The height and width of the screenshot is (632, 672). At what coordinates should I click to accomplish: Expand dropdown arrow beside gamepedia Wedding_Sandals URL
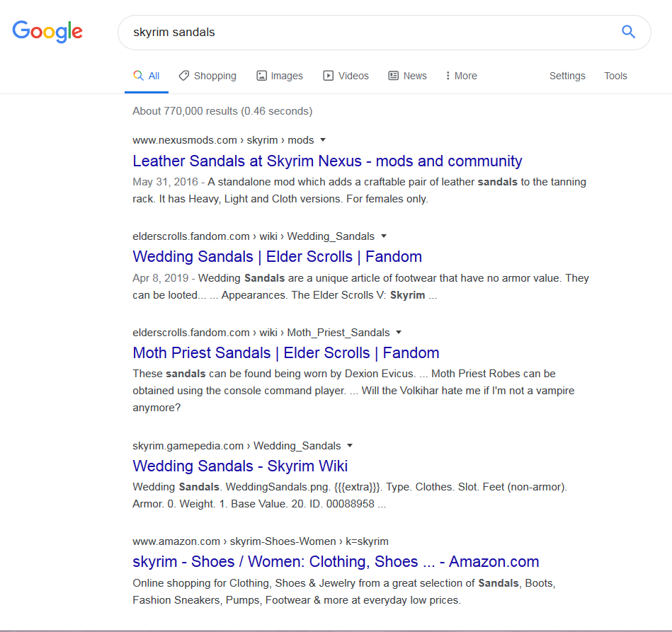[350, 446]
